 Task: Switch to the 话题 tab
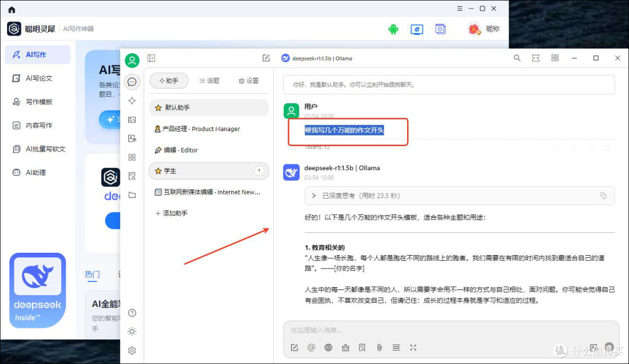(x=210, y=81)
